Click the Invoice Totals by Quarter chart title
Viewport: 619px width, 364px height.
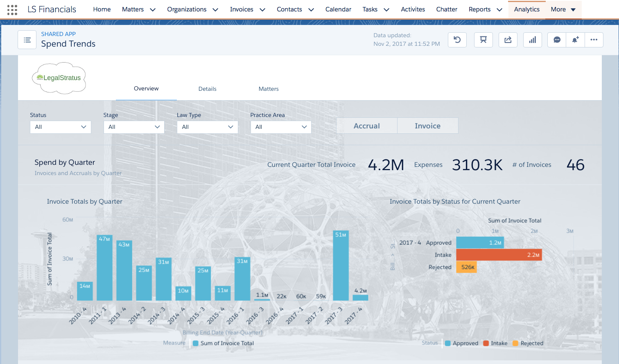(x=85, y=202)
